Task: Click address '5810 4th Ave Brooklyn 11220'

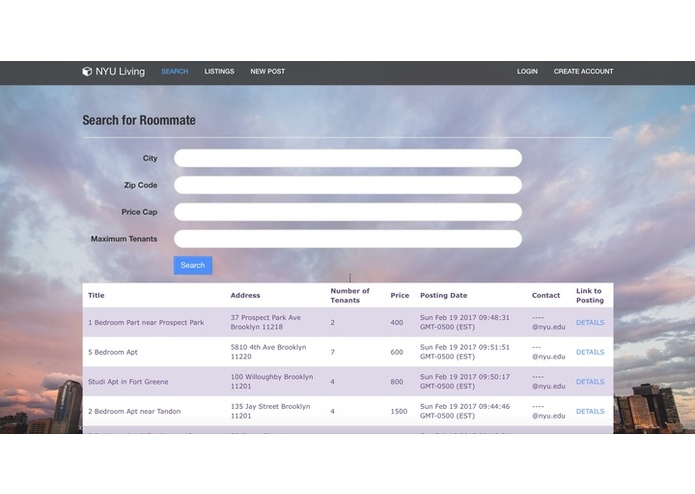Action: [268, 352]
